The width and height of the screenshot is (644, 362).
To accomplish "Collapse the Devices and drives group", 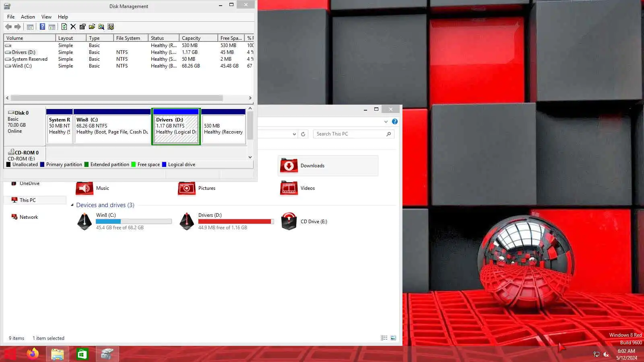I will (72, 205).
